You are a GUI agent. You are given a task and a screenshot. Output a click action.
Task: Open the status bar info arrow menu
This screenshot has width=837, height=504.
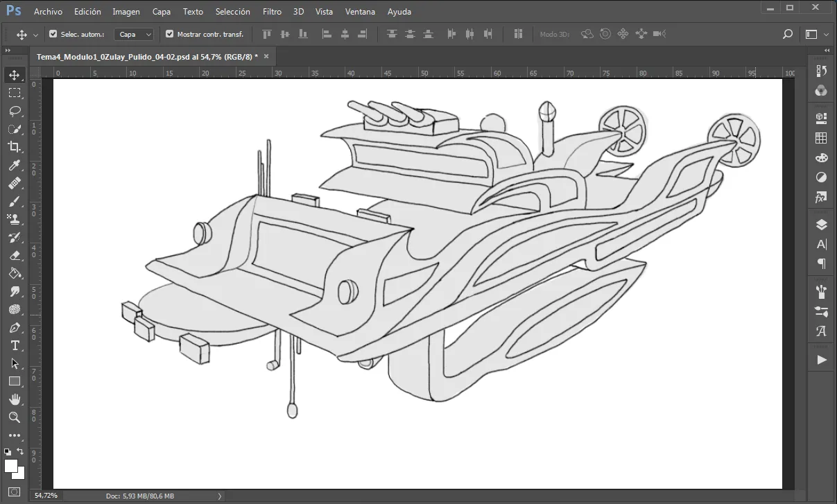pos(220,496)
